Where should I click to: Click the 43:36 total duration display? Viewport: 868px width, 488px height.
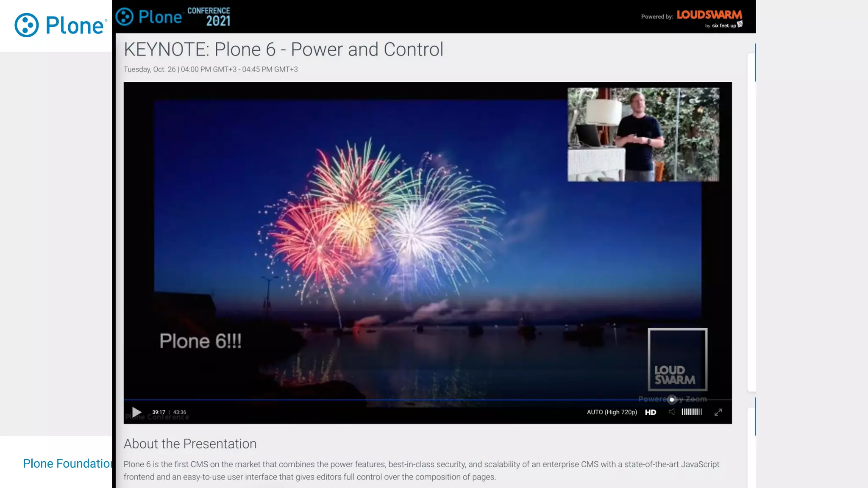click(x=179, y=412)
